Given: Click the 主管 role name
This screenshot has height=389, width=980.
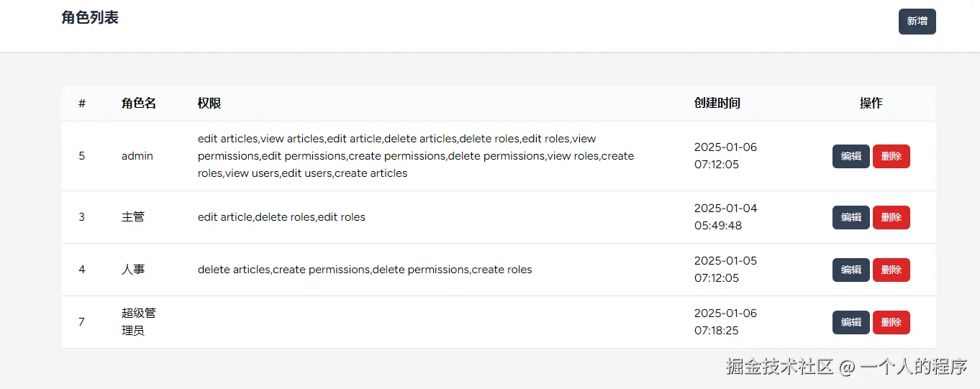Looking at the screenshot, I should 133,217.
